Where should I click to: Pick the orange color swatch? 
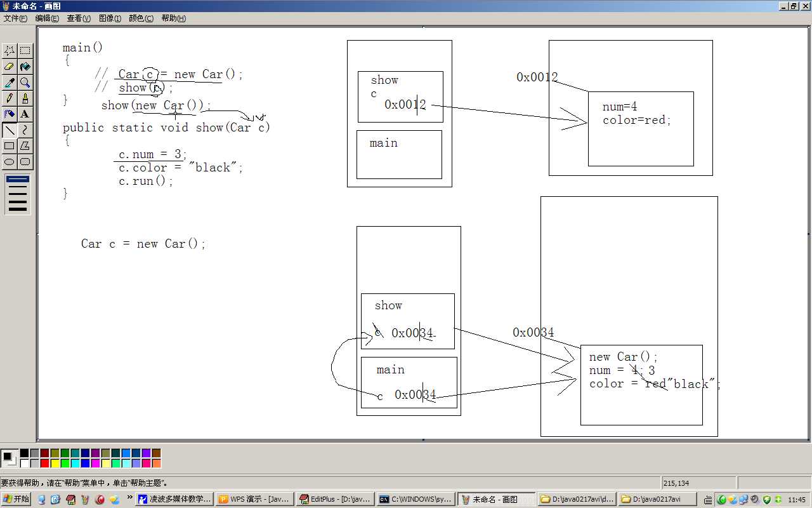coord(156,464)
